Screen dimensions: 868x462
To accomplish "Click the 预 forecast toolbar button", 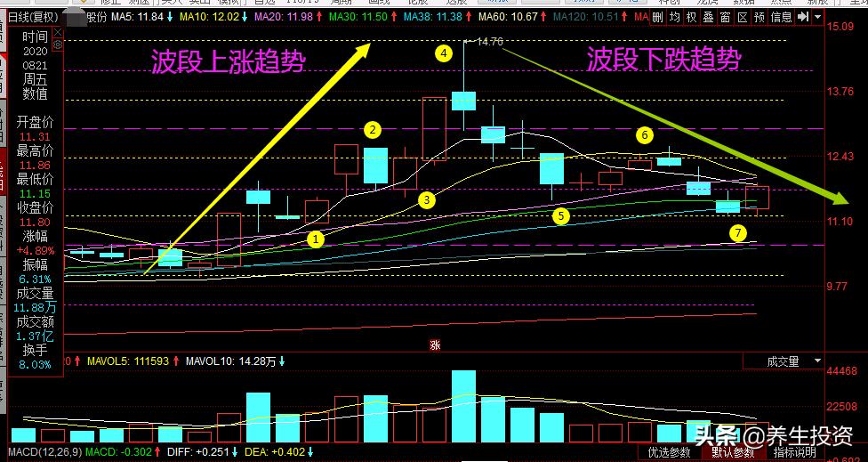I will click(x=759, y=17).
